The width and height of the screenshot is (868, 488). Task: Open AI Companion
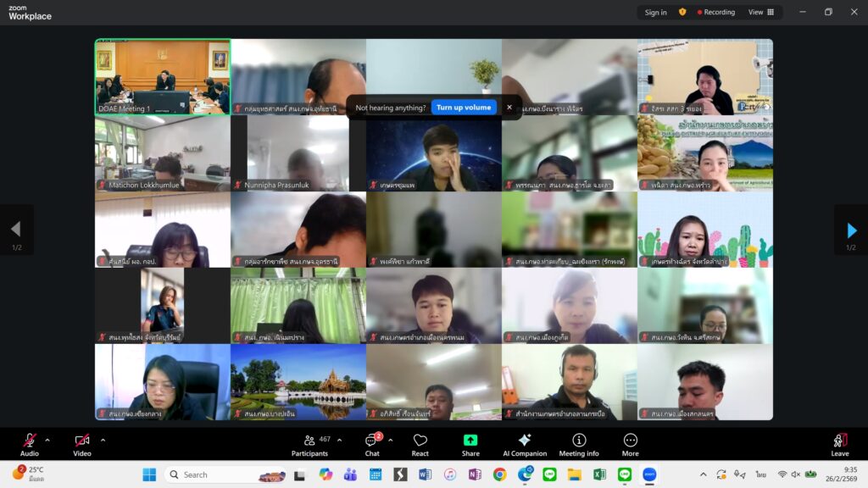(x=525, y=443)
